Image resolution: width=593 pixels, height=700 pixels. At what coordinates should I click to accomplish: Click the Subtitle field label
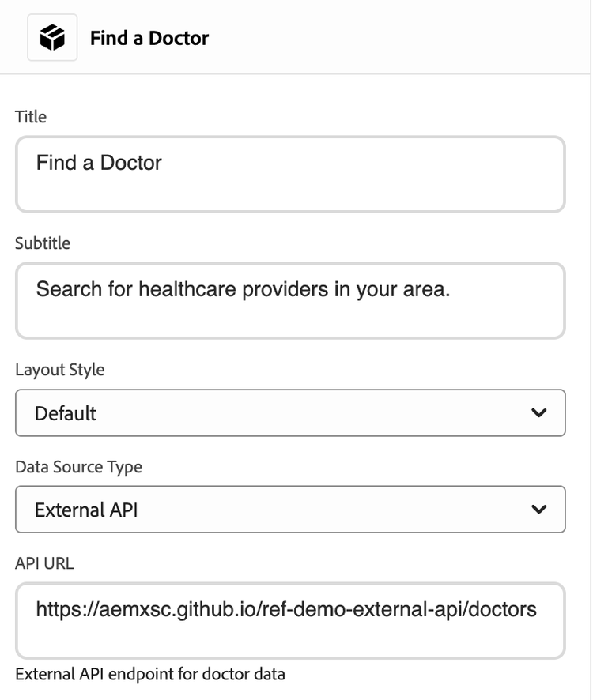tap(43, 243)
